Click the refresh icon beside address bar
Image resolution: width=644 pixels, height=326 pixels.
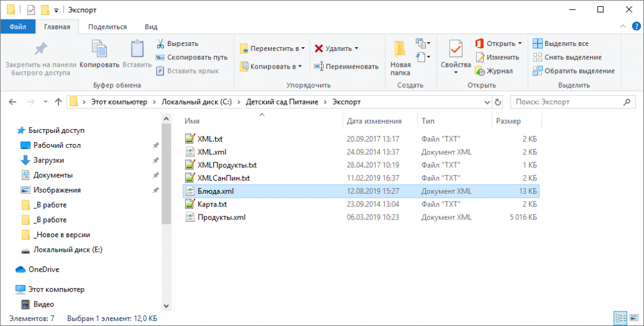(x=498, y=101)
